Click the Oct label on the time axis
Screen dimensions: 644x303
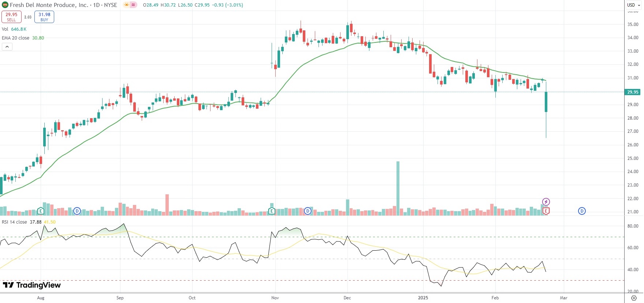(x=192, y=298)
